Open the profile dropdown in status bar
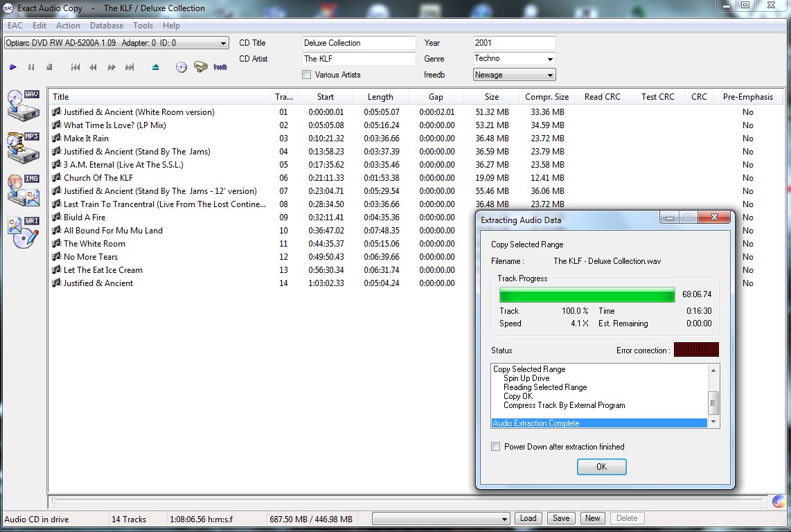The height and width of the screenshot is (532, 791). point(441,519)
